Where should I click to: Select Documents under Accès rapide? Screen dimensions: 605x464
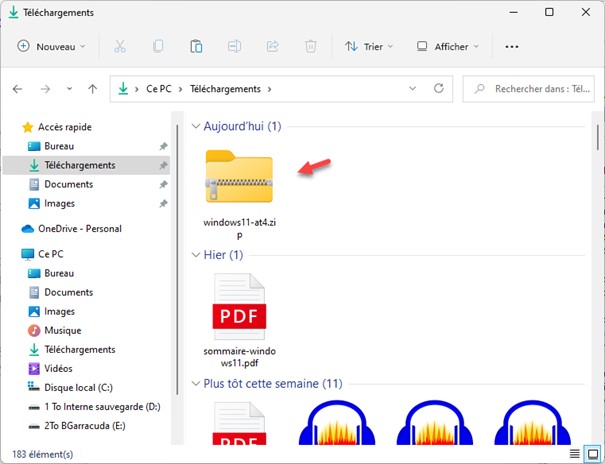(x=68, y=184)
